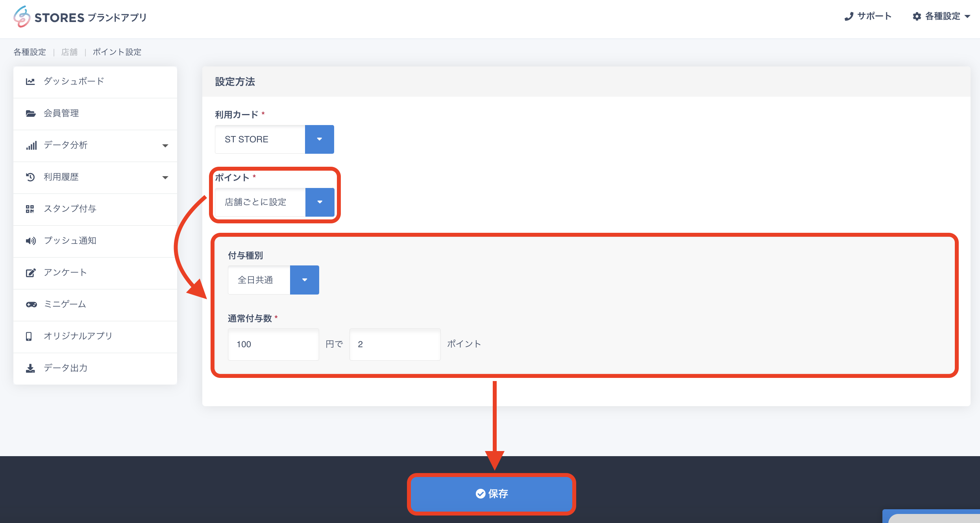Click the アンケート edit icon

(30, 273)
